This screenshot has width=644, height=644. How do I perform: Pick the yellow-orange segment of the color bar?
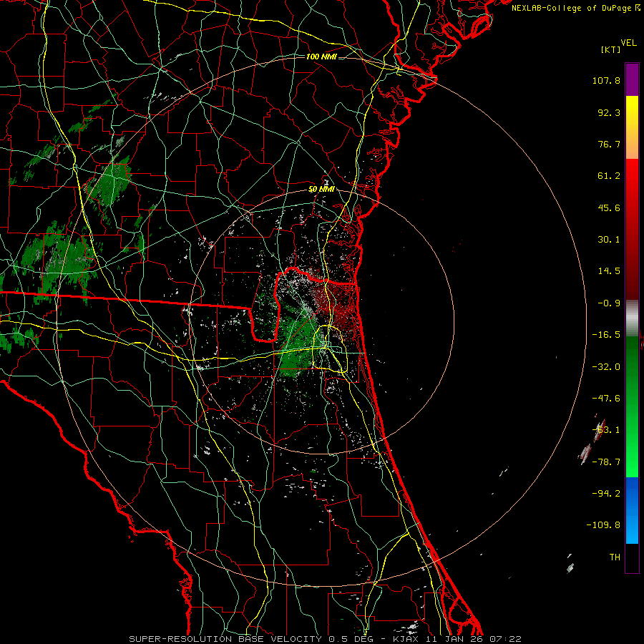[x=632, y=127]
